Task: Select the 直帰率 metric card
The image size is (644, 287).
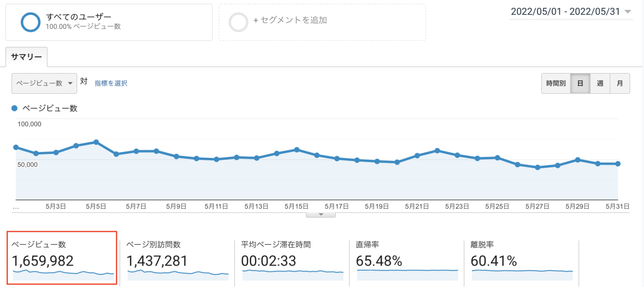Action: pos(407,263)
